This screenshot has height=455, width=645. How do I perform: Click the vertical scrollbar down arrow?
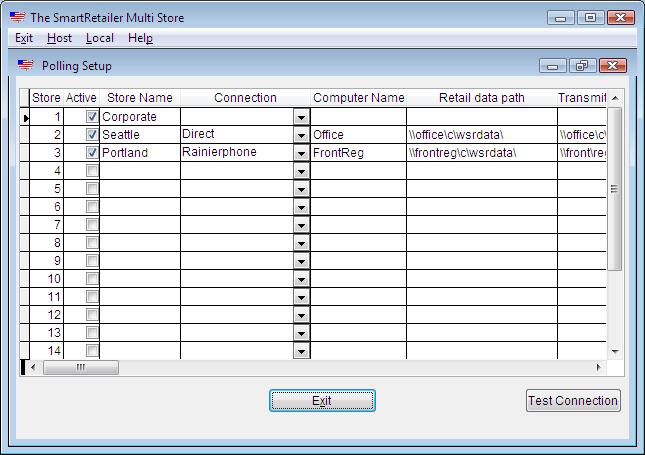click(x=615, y=351)
